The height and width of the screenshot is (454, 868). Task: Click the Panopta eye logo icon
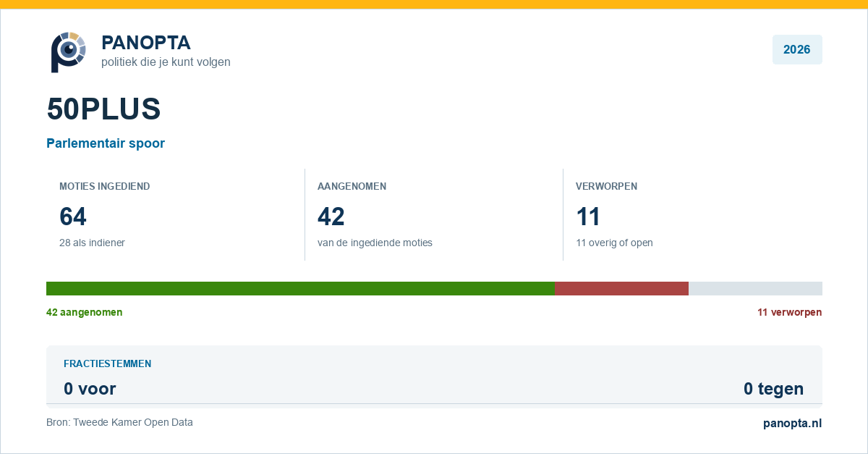[x=69, y=52]
